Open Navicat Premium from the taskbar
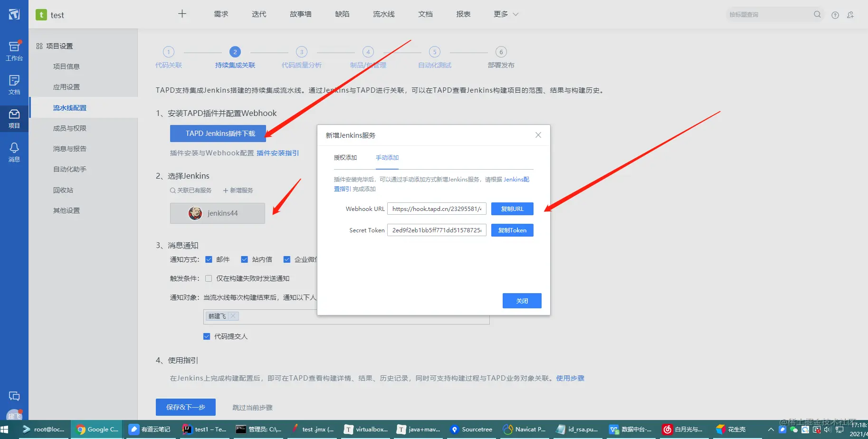 coord(525,429)
